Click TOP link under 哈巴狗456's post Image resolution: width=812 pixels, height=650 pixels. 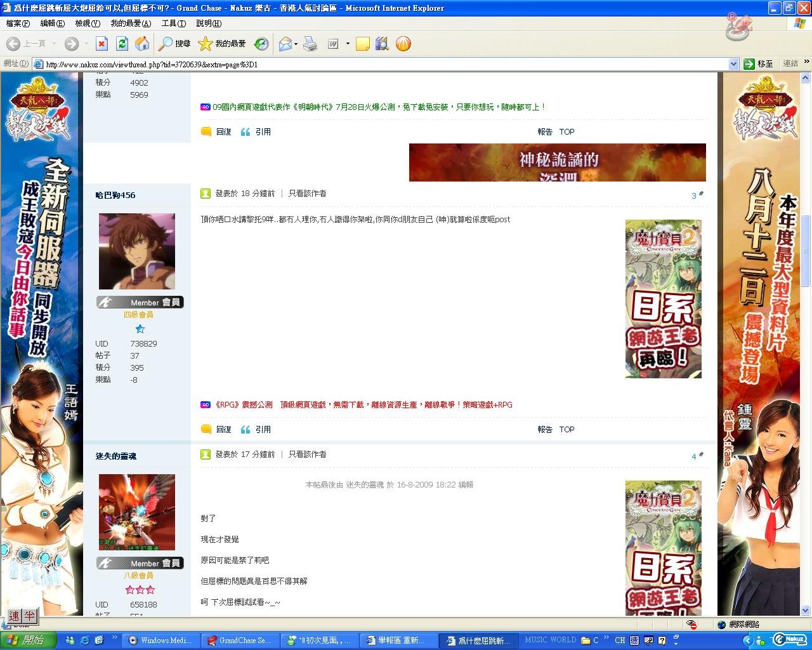[567, 430]
